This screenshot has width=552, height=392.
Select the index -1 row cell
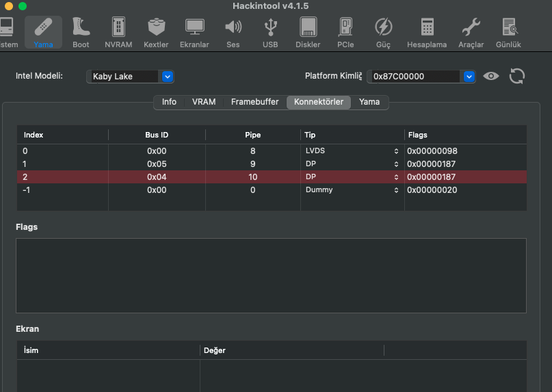[62, 190]
